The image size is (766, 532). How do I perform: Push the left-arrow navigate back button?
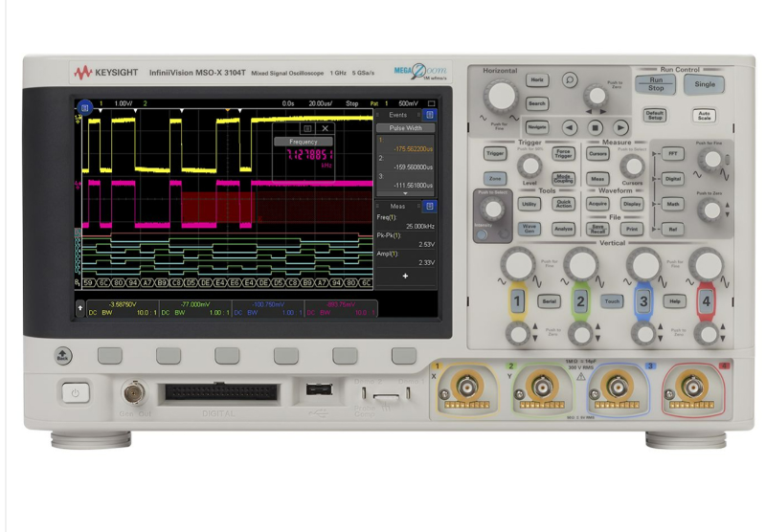(x=569, y=128)
